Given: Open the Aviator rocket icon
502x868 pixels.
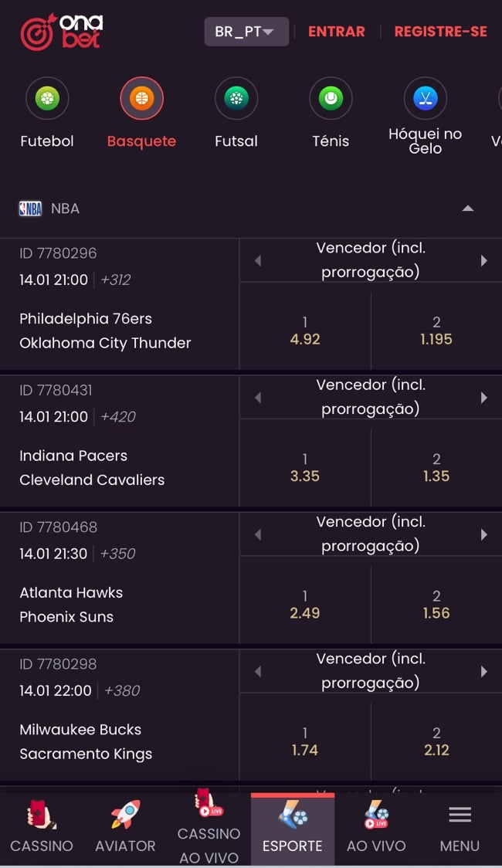Looking at the screenshot, I should (124, 815).
